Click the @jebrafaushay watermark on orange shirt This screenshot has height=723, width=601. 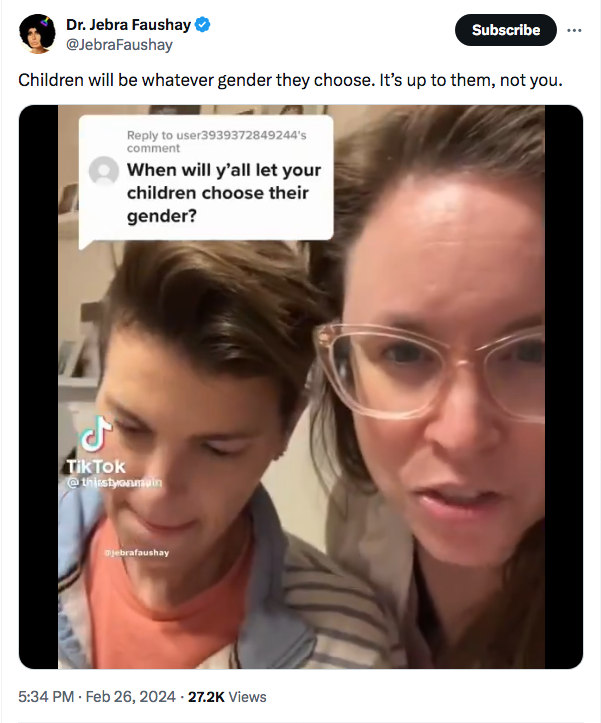(137, 552)
